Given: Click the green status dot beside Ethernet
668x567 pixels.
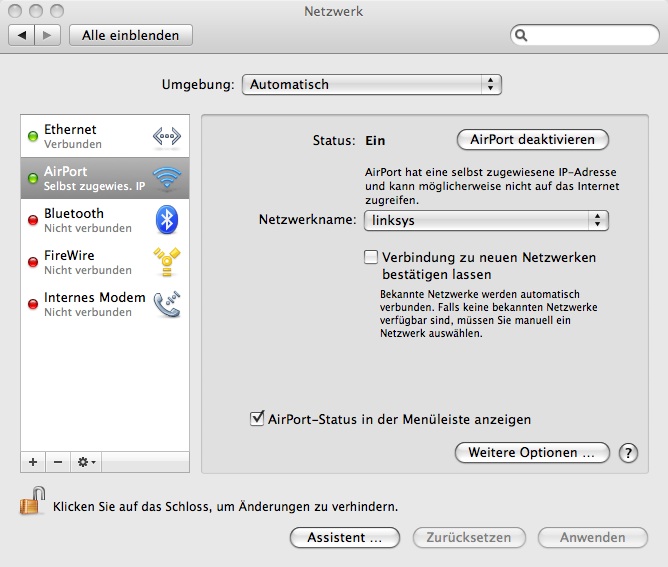Looking at the screenshot, I should (x=33, y=137).
